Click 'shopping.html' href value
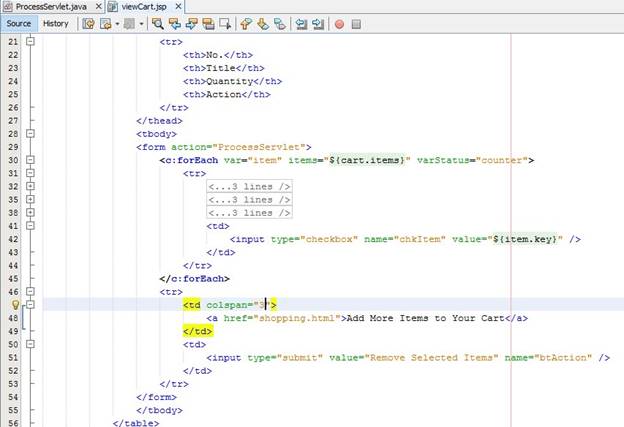Screen dimensions: 624x427 point(297,318)
